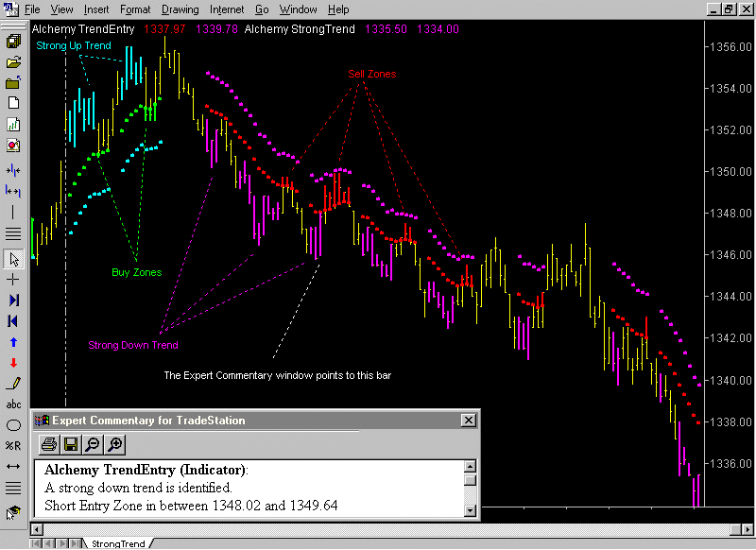Click the scrollbar arrow just left of the right end arrow
Viewport: 756px width, 550px height.
(x=735, y=529)
